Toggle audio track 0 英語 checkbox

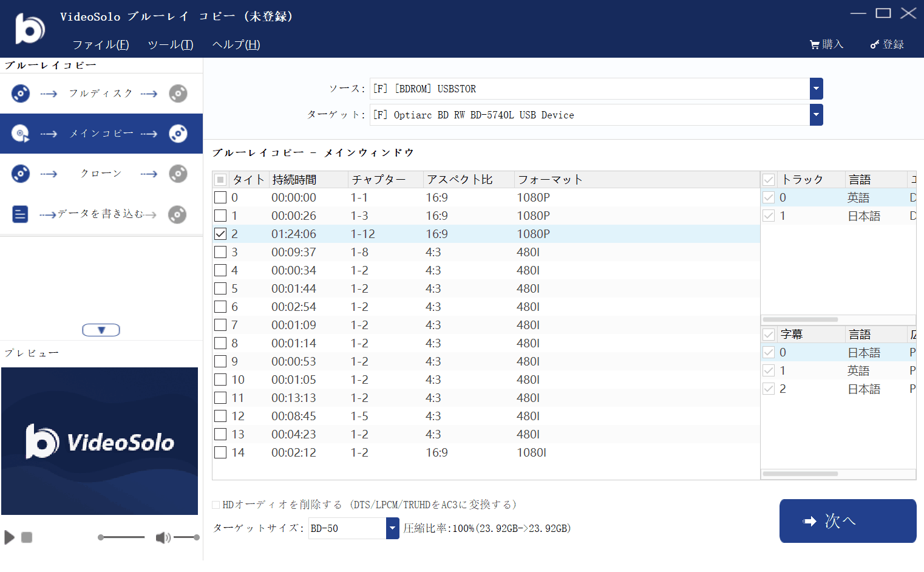click(x=769, y=197)
